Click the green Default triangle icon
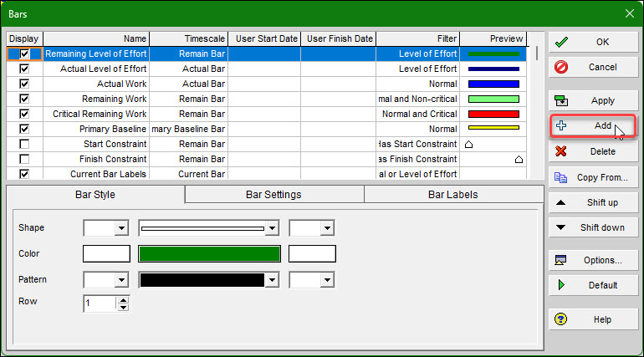This screenshot has height=357, width=644. click(561, 285)
